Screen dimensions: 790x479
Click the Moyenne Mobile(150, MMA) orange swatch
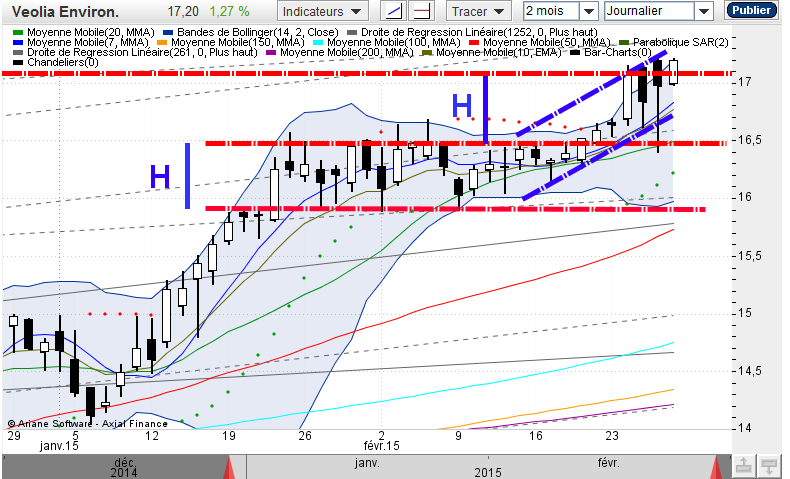pos(162,43)
